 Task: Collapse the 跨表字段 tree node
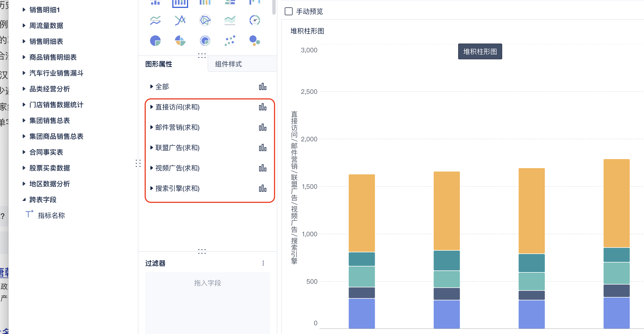tap(24, 200)
